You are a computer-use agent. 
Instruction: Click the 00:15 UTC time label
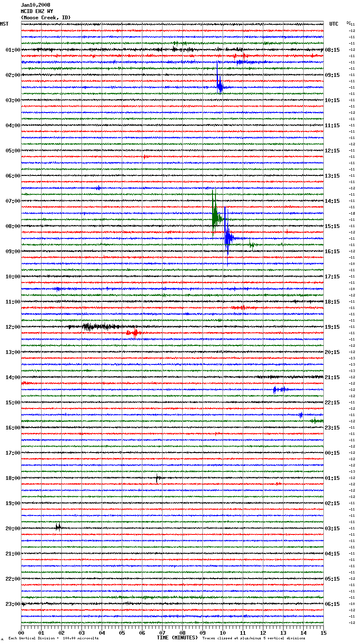point(332,453)
